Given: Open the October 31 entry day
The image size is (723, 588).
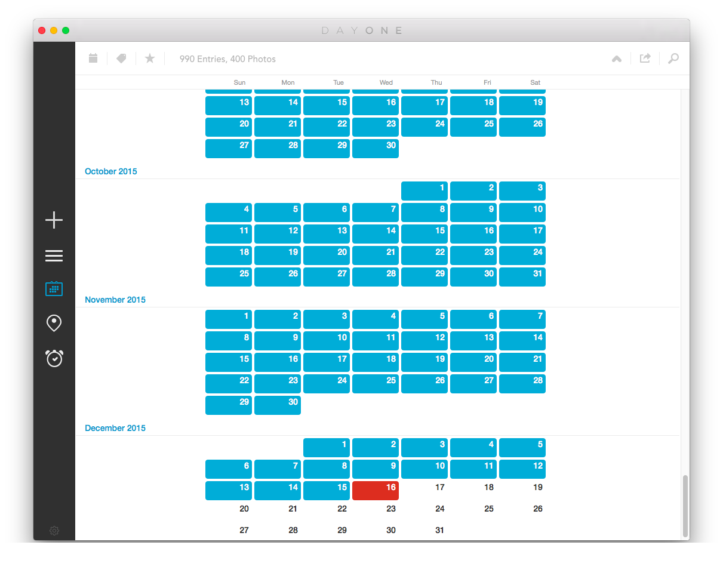Looking at the screenshot, I should point(522,277).
